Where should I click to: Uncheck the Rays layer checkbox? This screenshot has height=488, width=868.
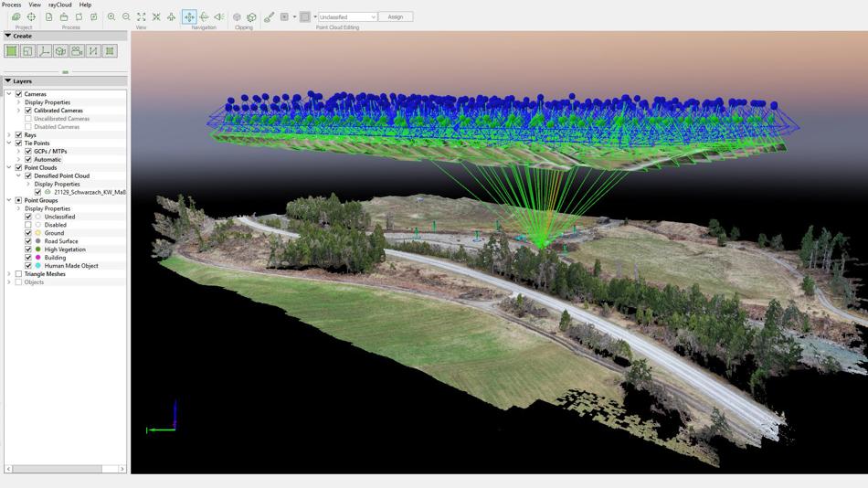point(18,135)
